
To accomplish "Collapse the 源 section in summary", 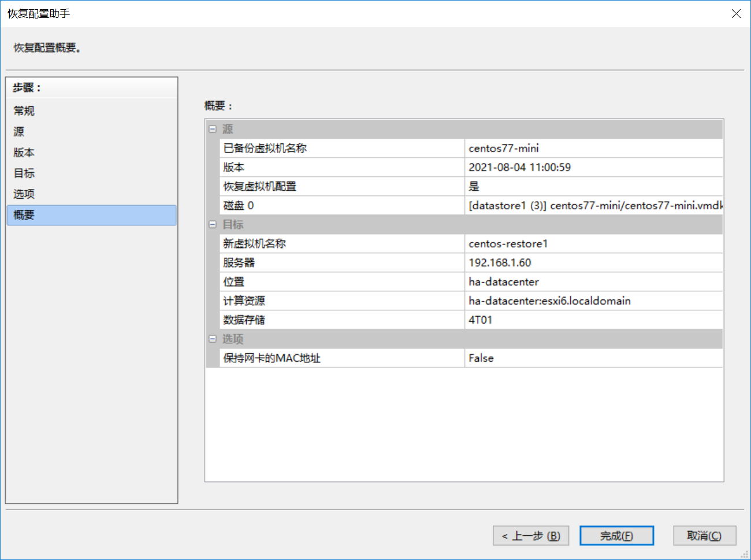I will point(213,129).
